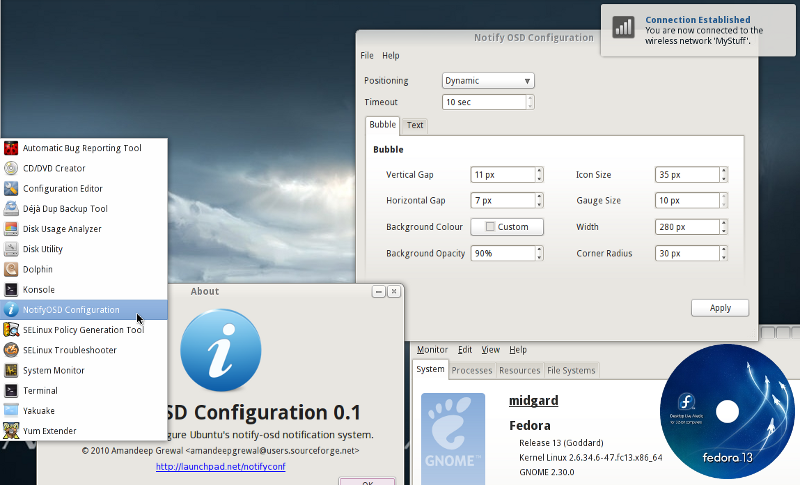Toggle the Custom background colour checkbox
Screen dimensions: 800x485
click(490, 226)
